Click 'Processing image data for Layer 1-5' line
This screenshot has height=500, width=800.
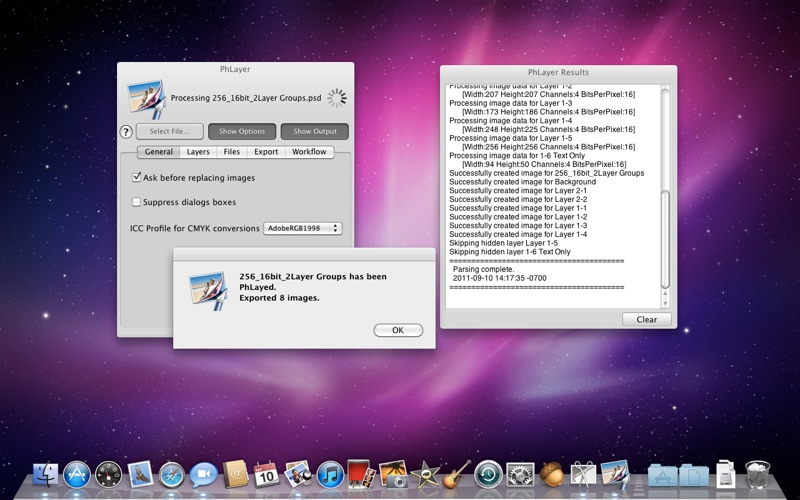510,138
